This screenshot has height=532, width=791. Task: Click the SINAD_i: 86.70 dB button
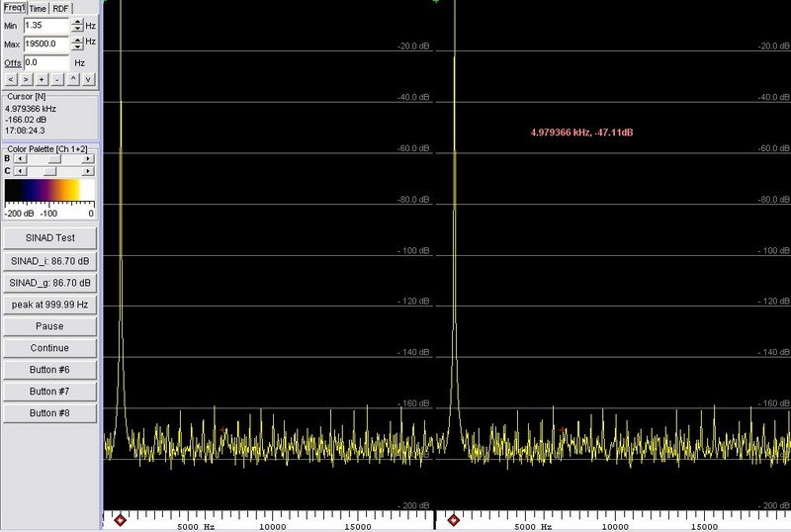[50, 261]
